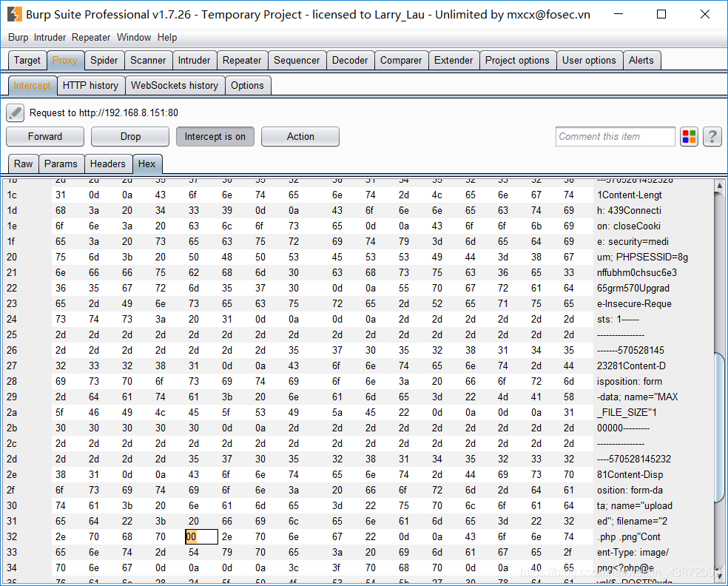Click the ASCII text 'um; PHPSESSID=8g'
The image size is (728, 586).
642,257
